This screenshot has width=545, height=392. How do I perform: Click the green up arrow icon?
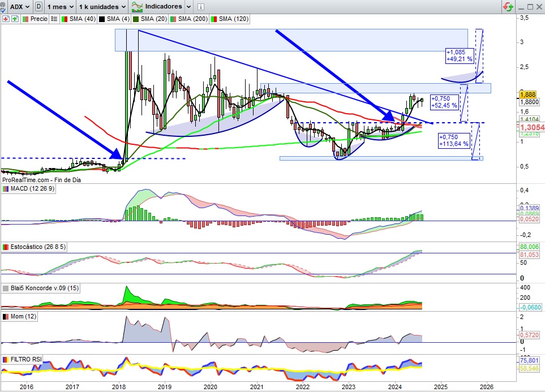[15, 19]
